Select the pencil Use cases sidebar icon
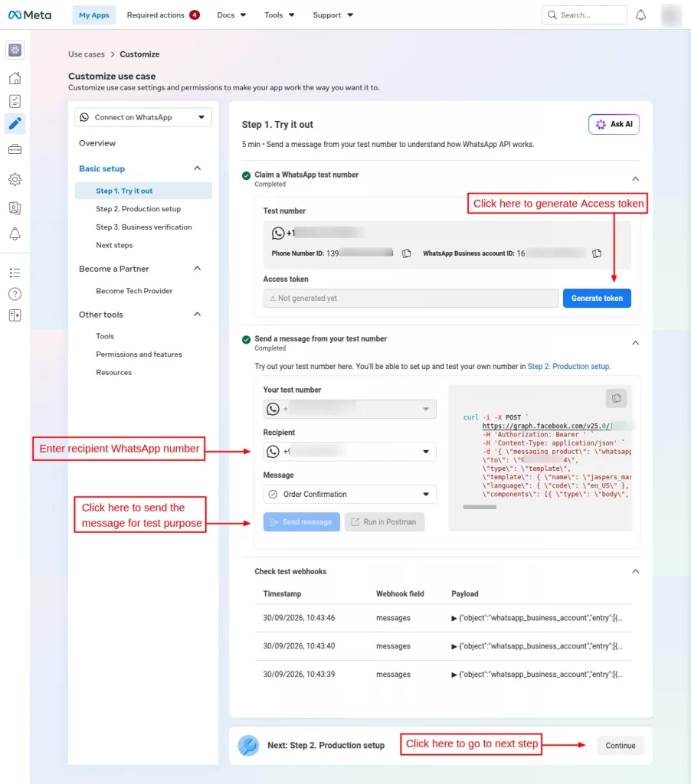Image resolution: width=691 pixels, height=784 pixels. point(15,123)
